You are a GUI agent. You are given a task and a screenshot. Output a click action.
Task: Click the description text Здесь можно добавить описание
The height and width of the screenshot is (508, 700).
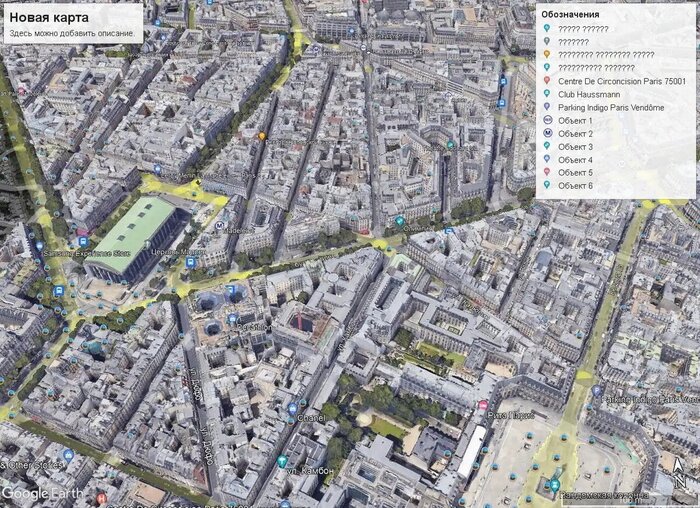click(x=71, y=33)
